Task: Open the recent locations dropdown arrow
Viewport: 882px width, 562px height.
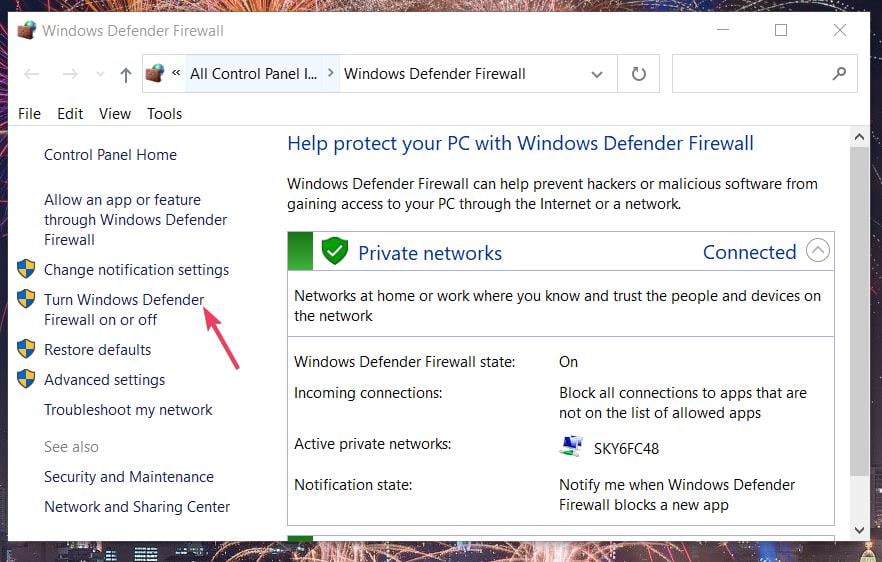Action: click(x=100, y=74)
